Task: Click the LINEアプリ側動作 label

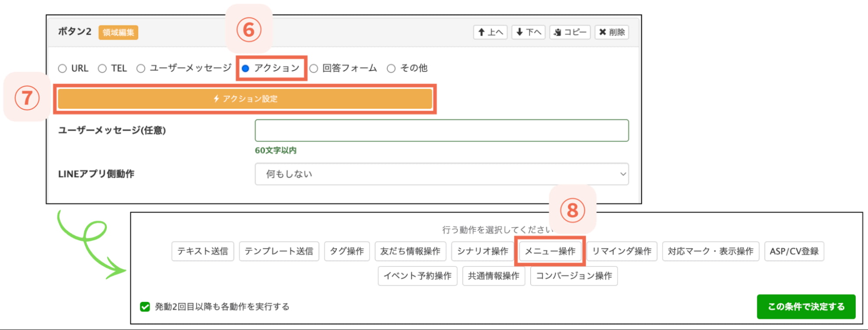Action: 96,174
